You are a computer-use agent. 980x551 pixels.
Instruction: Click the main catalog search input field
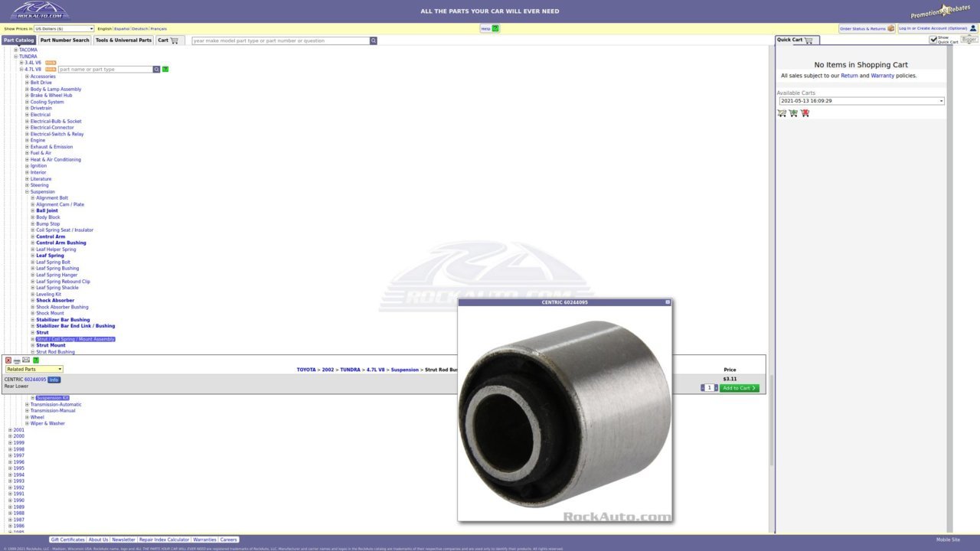(280, 41)
